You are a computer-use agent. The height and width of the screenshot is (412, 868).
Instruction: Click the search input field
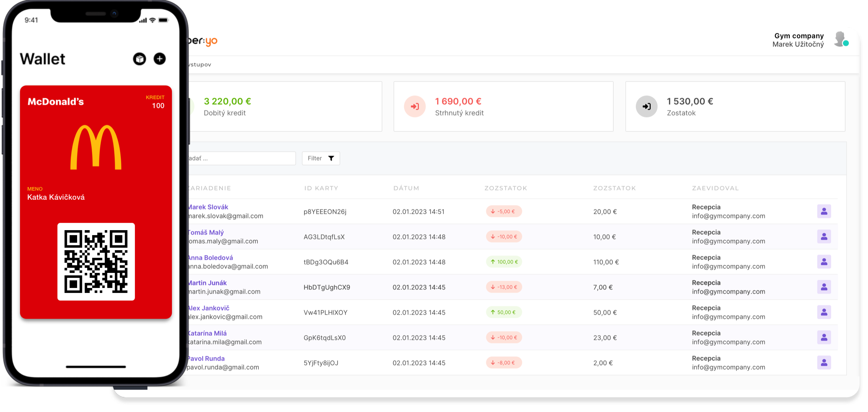[x=242, y=158]
